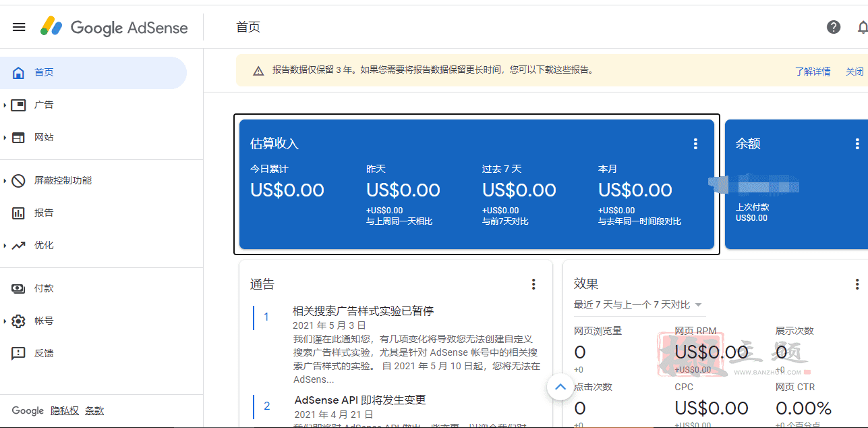
Task: Open the 条款 footer link
Action: click(94, 410)
